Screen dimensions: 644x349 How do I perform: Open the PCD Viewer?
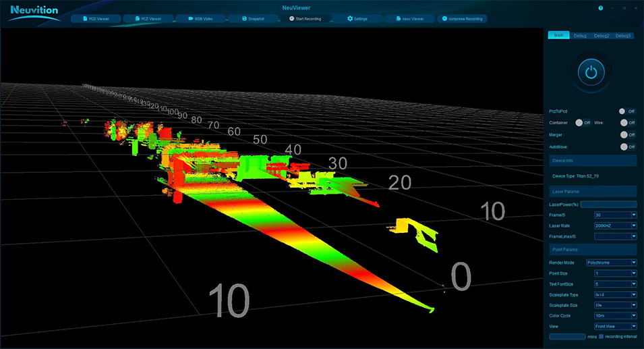(x=96, y=18)
